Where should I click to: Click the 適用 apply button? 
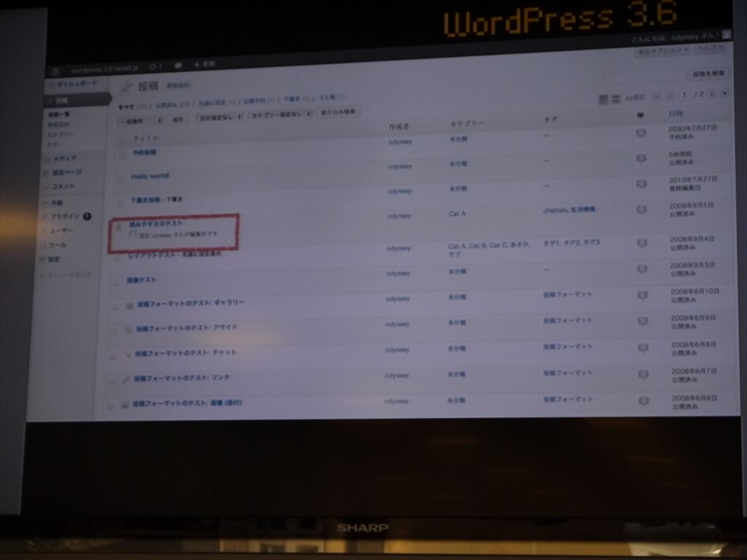tap(177, 120)
